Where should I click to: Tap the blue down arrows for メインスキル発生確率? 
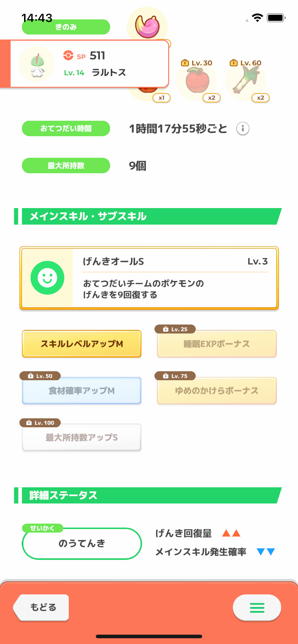(x=266, y=552)
